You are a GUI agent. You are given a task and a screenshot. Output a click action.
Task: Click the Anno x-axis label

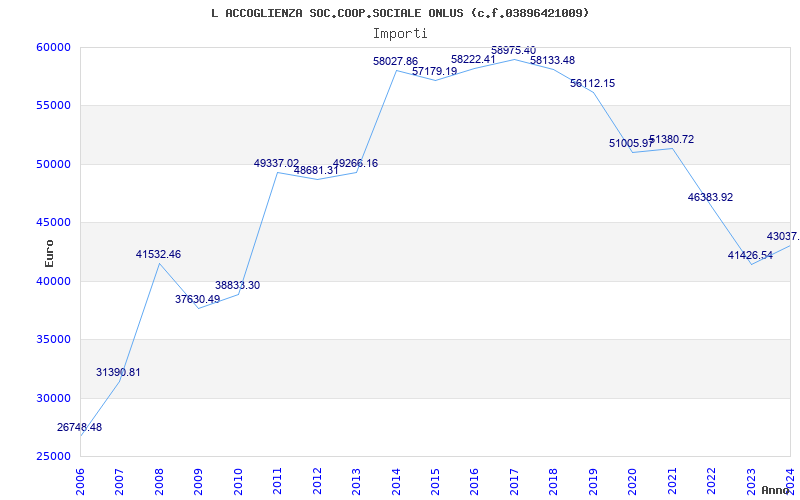pos(776,490)
